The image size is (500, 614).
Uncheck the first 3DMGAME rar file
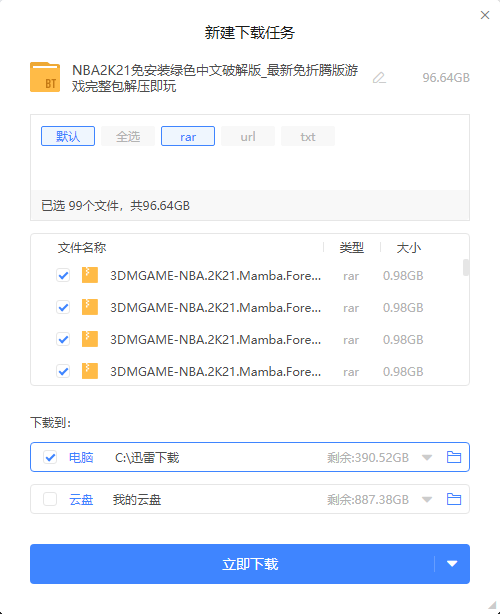63,275
